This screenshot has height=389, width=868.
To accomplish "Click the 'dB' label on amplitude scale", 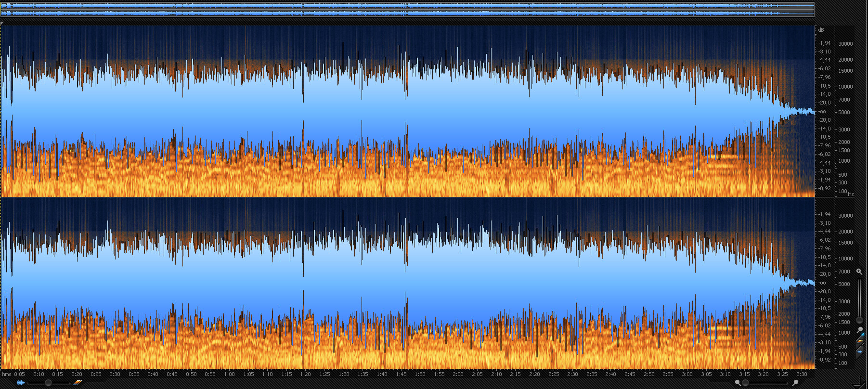I will click(x=821, y=30).
